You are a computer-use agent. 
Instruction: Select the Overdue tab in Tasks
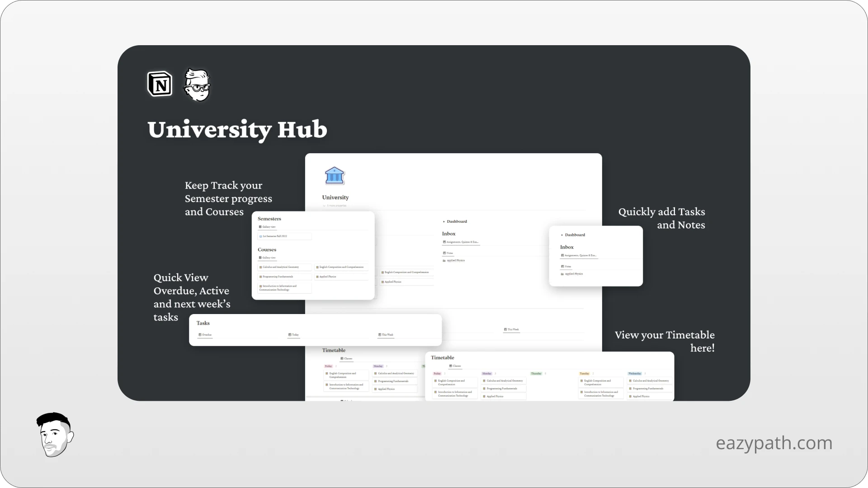[205, 335]
